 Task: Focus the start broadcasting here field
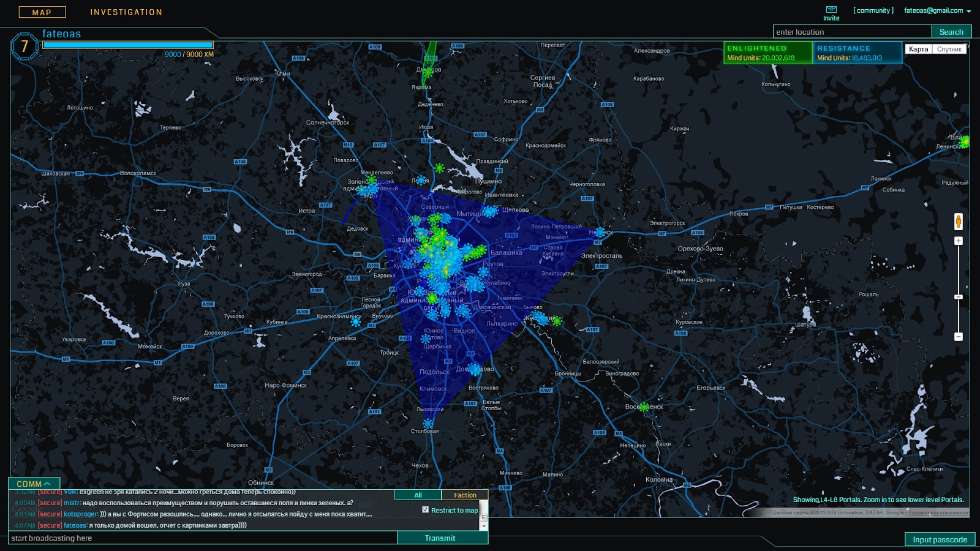pos(203,538)
